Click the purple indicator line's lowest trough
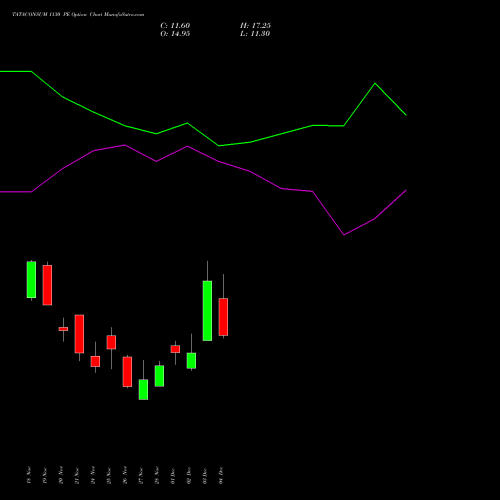The image size is (500, 500). click(x=344, y=235)
